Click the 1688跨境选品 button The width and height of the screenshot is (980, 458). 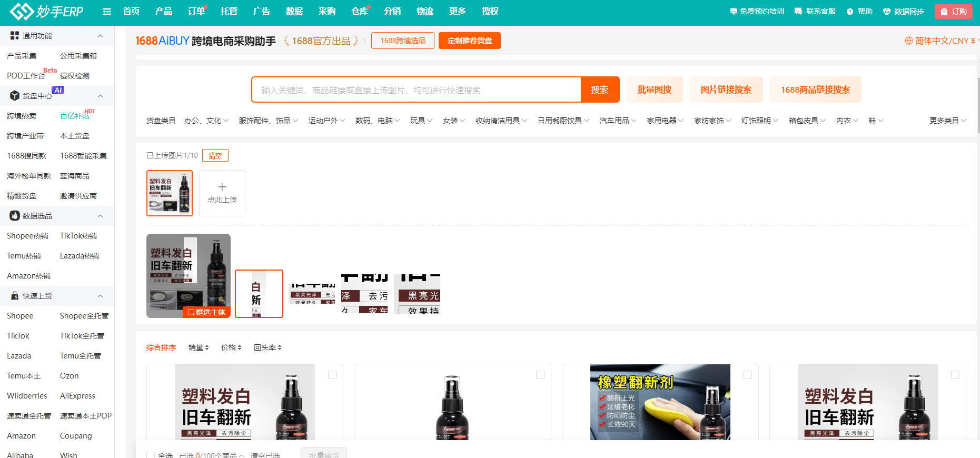pyautogui.click(x=403, y=41)
